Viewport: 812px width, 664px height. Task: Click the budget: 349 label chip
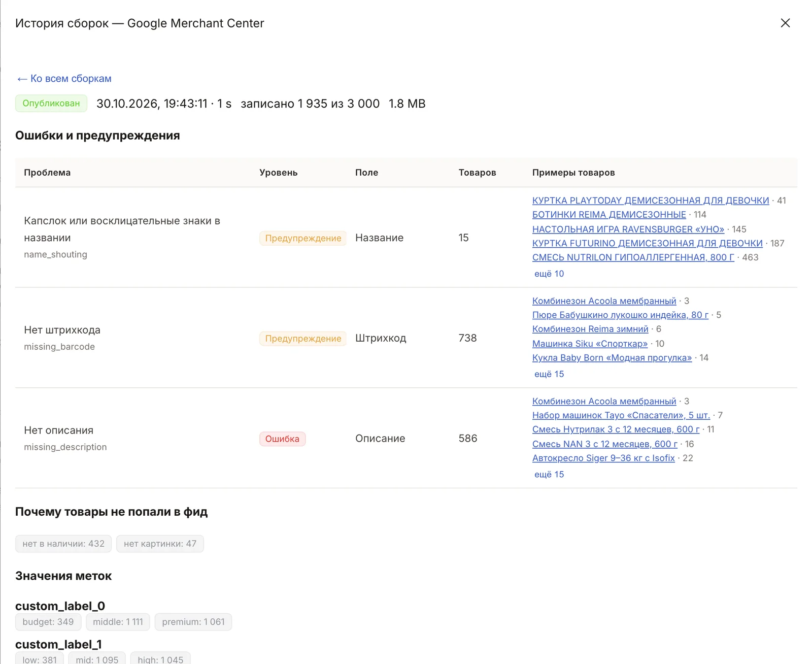pyautogui.click(x=48, y=622)
